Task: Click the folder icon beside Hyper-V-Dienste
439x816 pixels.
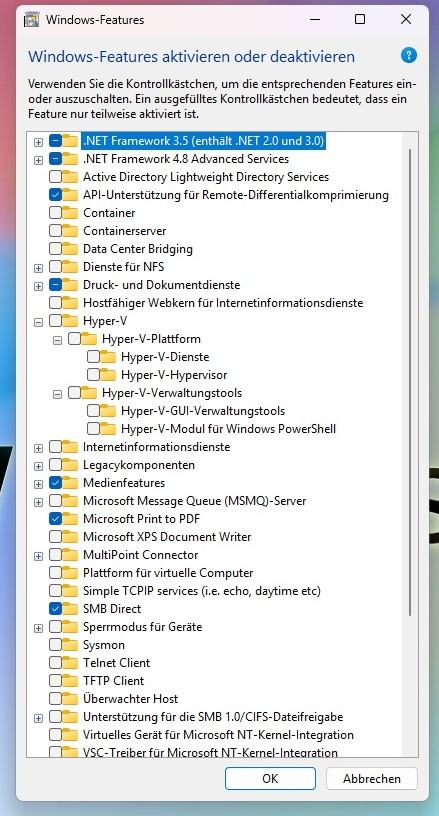Action: click(108, 357)
